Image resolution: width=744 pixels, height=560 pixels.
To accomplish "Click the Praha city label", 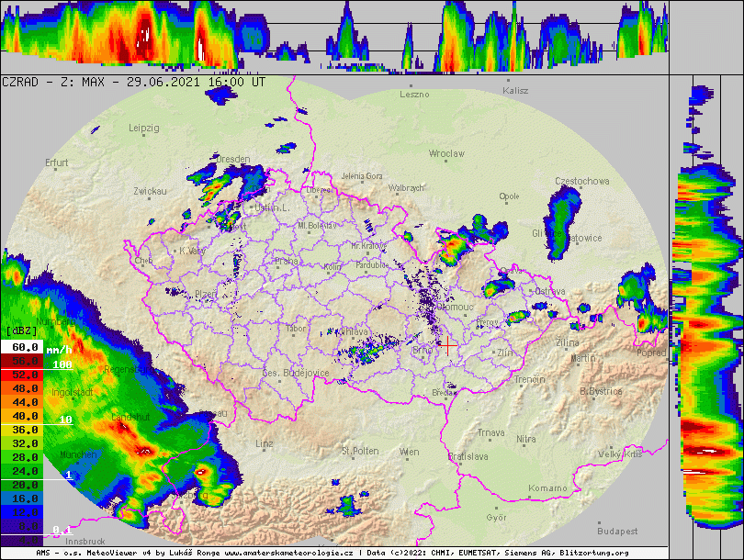I will click(285, 261).
